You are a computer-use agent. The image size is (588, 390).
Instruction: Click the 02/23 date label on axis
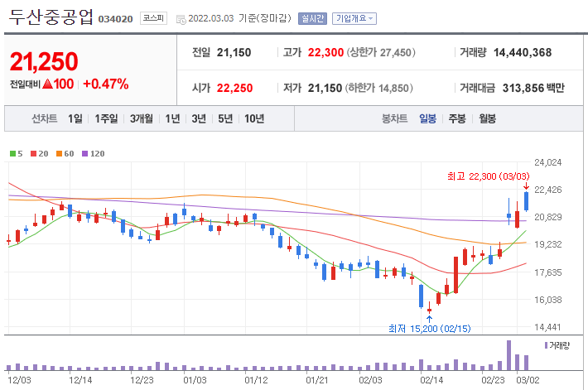point(493,380)
